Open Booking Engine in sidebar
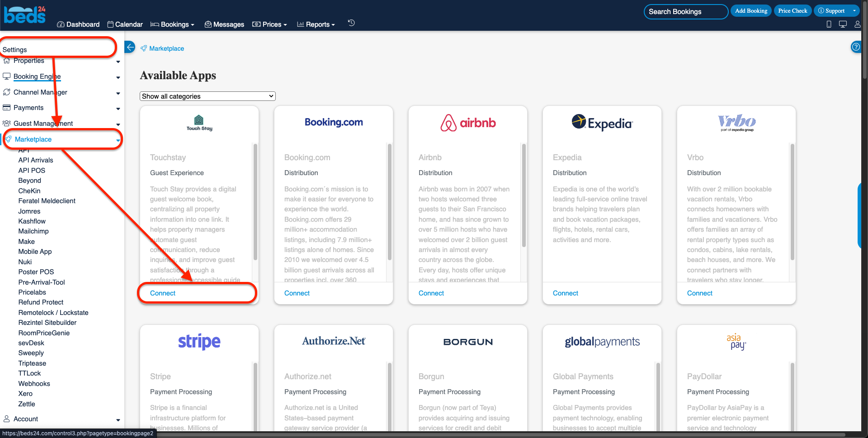 pyautogui.click(x=37, y=76)
